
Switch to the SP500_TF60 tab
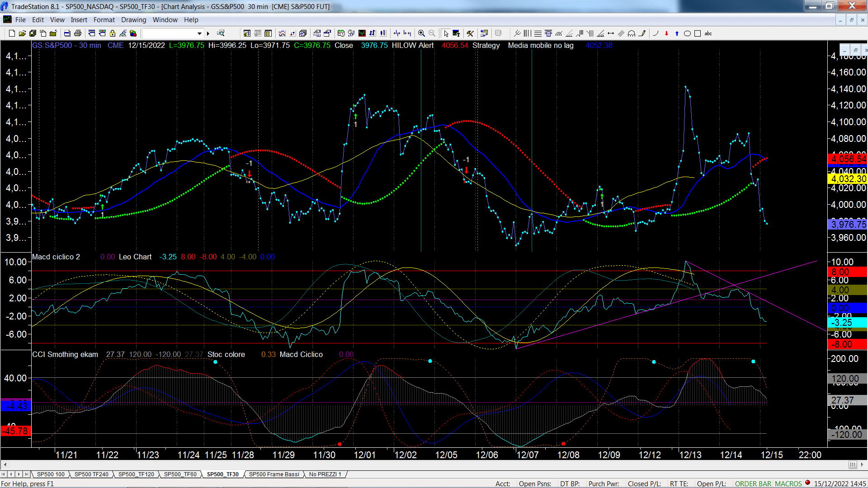(180, 474)
